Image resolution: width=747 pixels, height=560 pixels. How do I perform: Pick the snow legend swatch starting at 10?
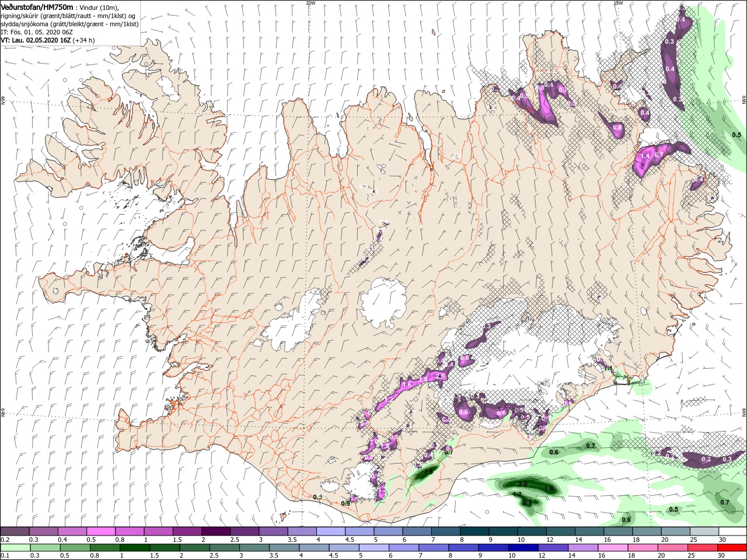pos(531,531)
